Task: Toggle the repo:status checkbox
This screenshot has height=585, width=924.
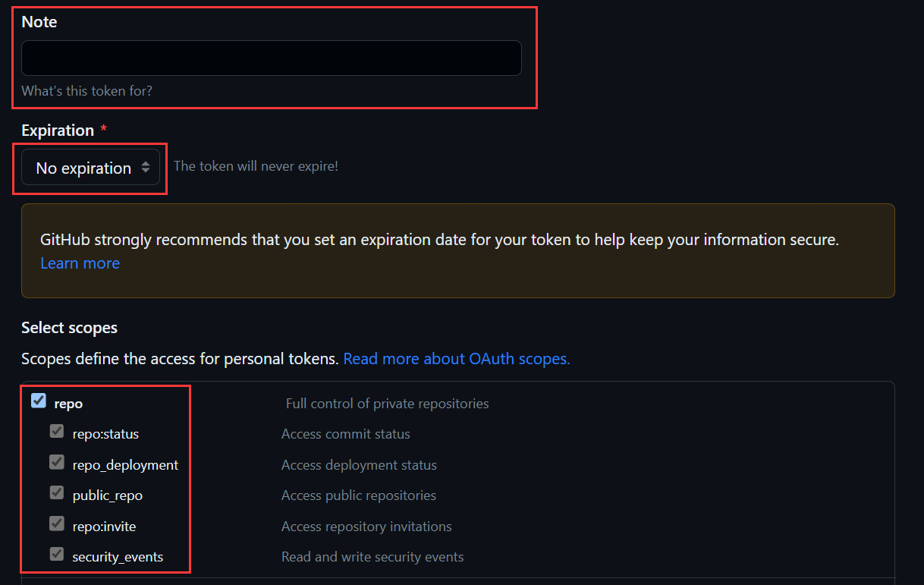Action: [57, 431]
